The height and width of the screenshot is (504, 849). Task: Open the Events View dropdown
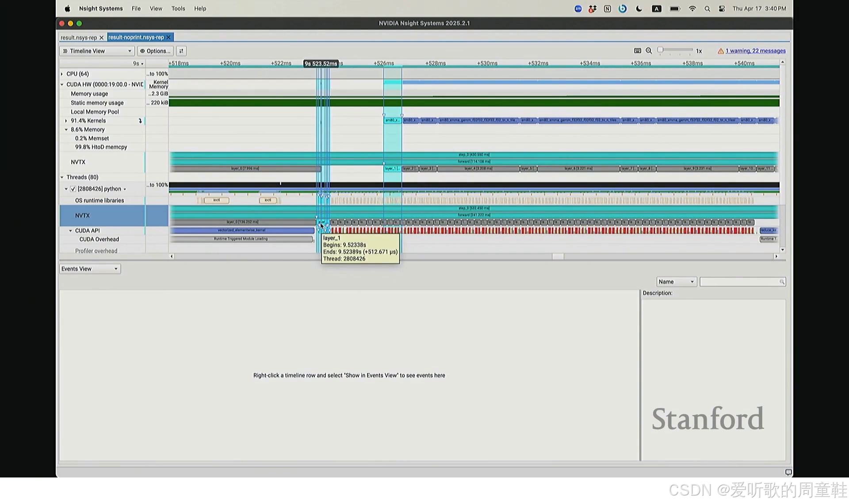[90, 269]
